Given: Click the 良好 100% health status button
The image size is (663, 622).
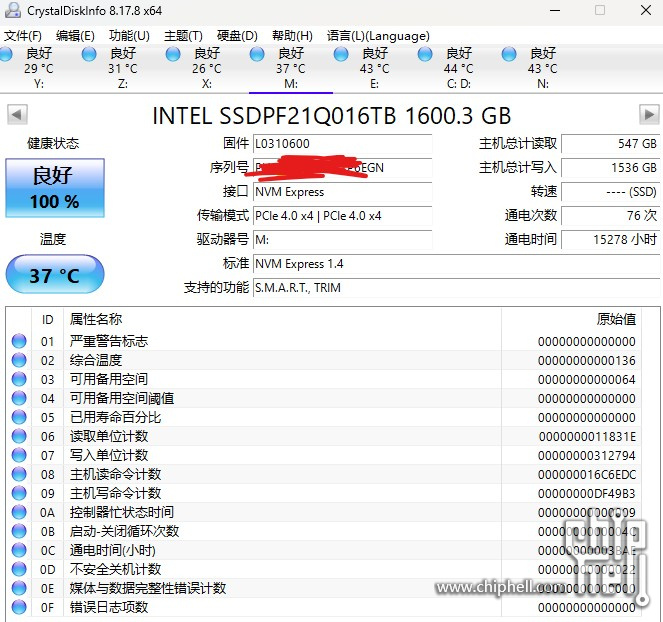Looking at the screenshot, I should 55,188.
